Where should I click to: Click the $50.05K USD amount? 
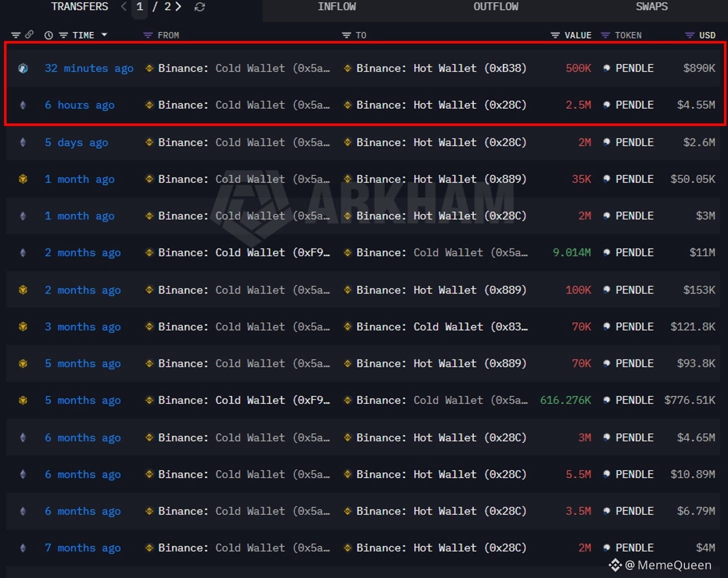pos(693,179)
